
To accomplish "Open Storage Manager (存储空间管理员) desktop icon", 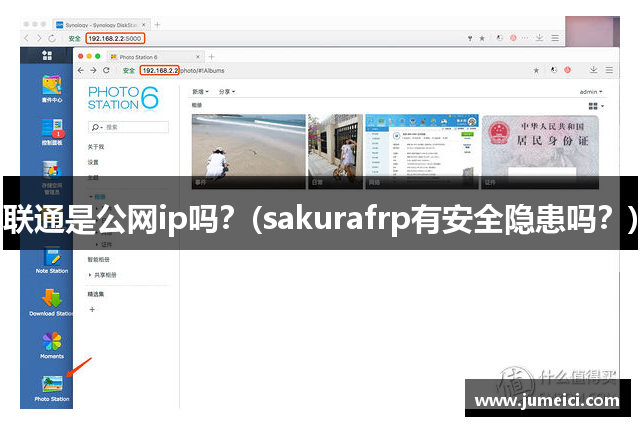I will [52, 178].
